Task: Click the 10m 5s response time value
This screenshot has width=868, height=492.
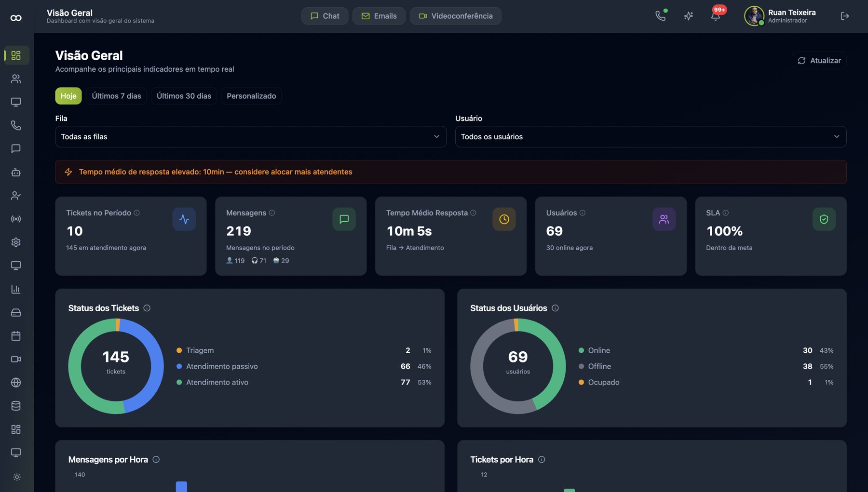Action: (409, 231)
